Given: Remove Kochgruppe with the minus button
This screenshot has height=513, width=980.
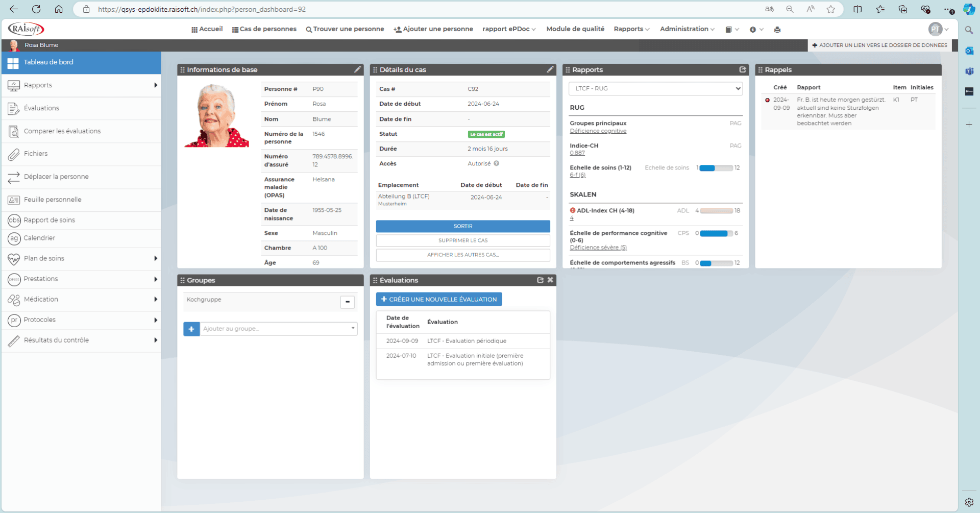Looking at the screenshot, I should click(347, 302).
